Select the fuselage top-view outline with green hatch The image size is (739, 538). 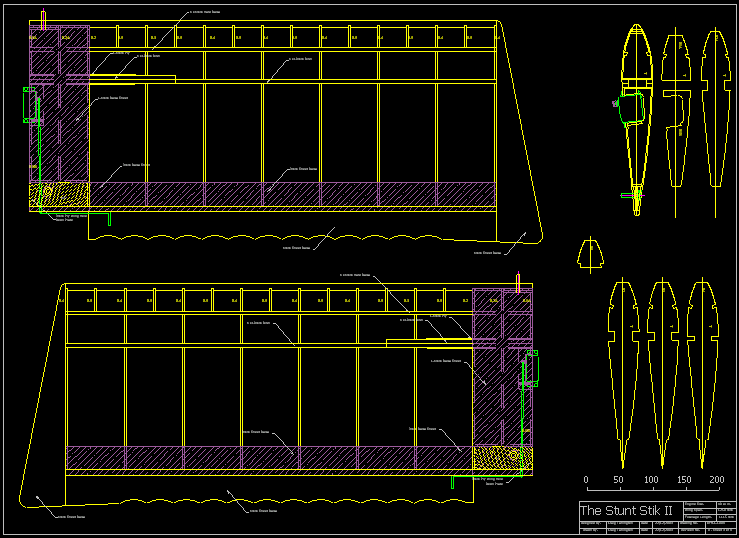636,110
